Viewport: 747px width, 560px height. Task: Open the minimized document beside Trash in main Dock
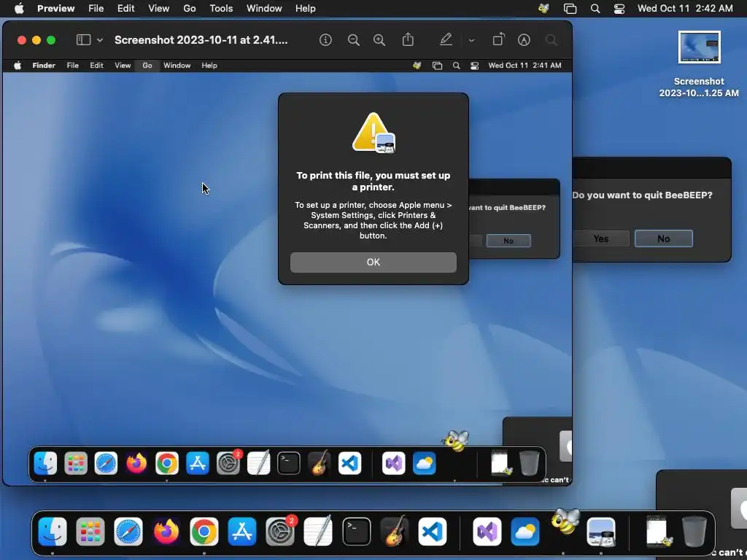point(659,532)
